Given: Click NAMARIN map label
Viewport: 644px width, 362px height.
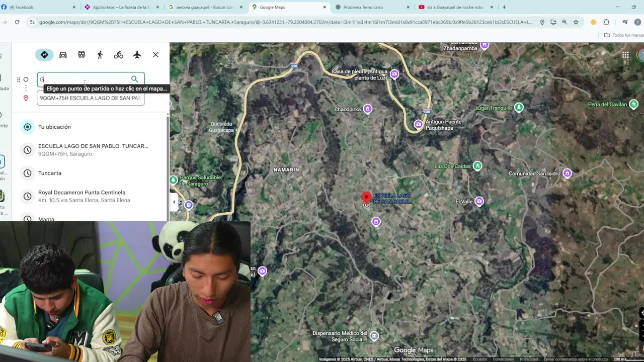Looking at the screenshot, I should [286, 170].
